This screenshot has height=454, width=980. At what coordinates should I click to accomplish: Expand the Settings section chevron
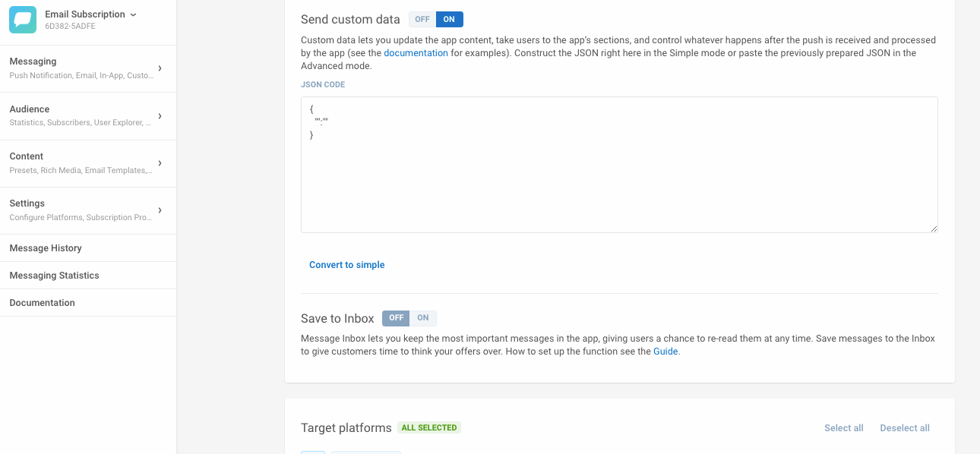click(160, 210)
